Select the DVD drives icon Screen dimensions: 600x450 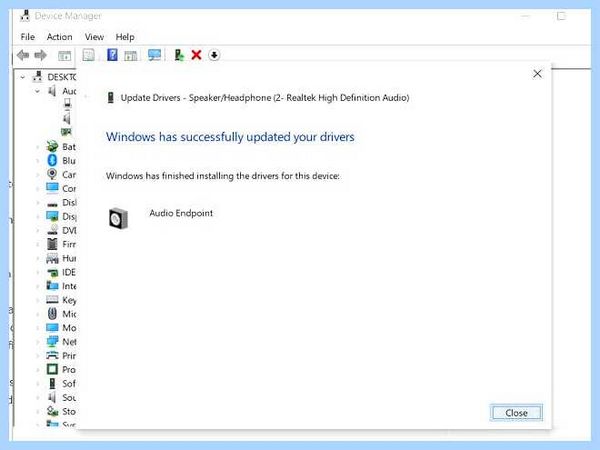click(52, 230)
